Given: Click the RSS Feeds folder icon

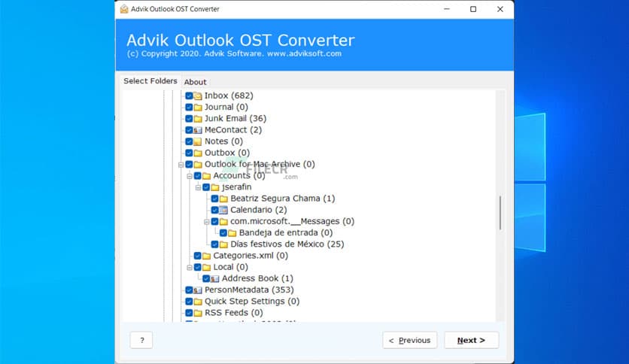Looking at the screenshot, I should pos(198,313).
